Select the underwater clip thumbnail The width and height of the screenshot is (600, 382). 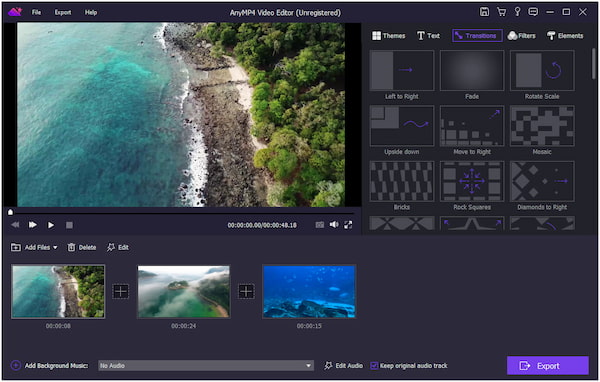[x=309, y=292]
